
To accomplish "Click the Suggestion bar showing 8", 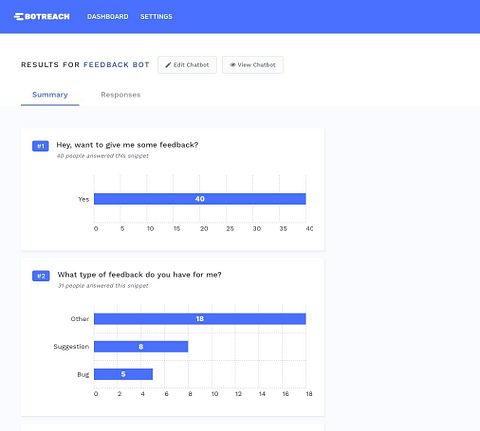I will (141, 347).
